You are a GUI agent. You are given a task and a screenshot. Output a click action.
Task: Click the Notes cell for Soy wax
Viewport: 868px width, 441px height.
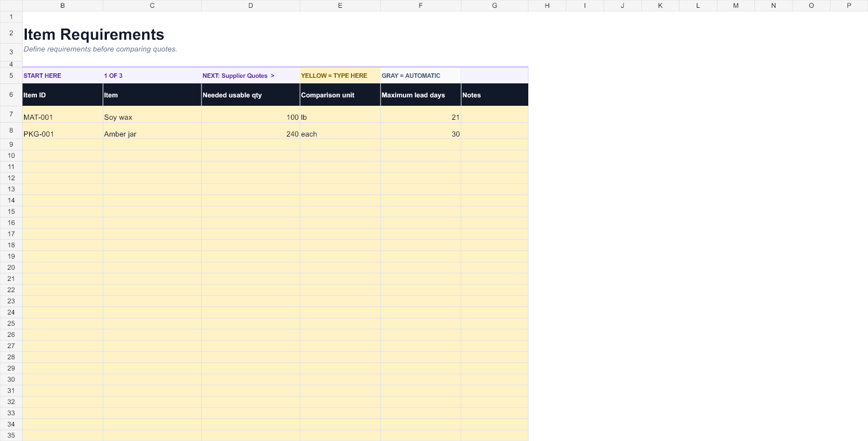coord(495,114)
